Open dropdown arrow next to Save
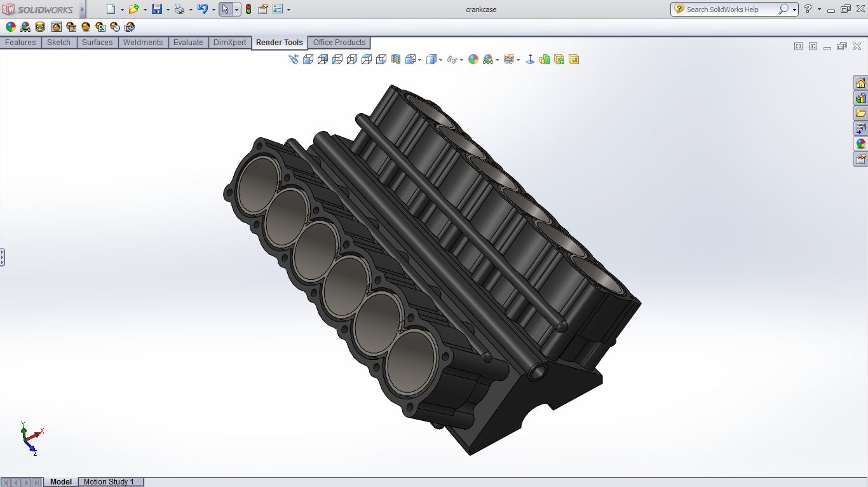The image size is (868, 487). (x=168, y=10)
